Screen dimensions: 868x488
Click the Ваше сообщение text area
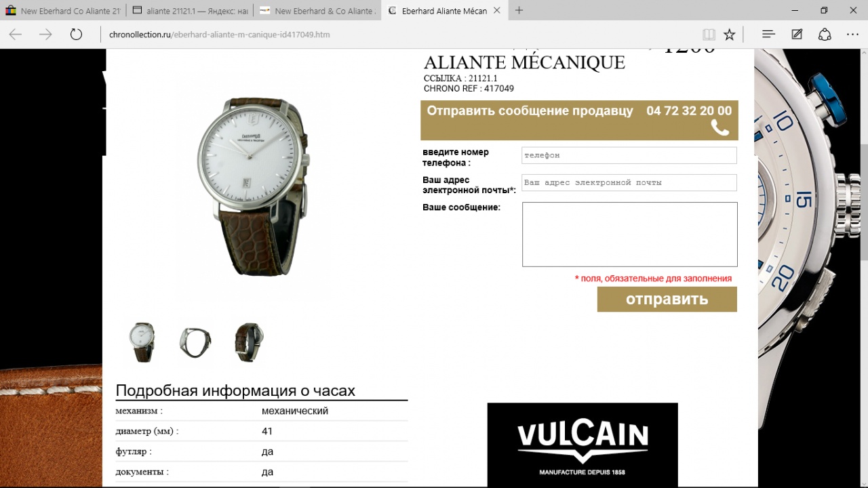[x=630, y=235]
